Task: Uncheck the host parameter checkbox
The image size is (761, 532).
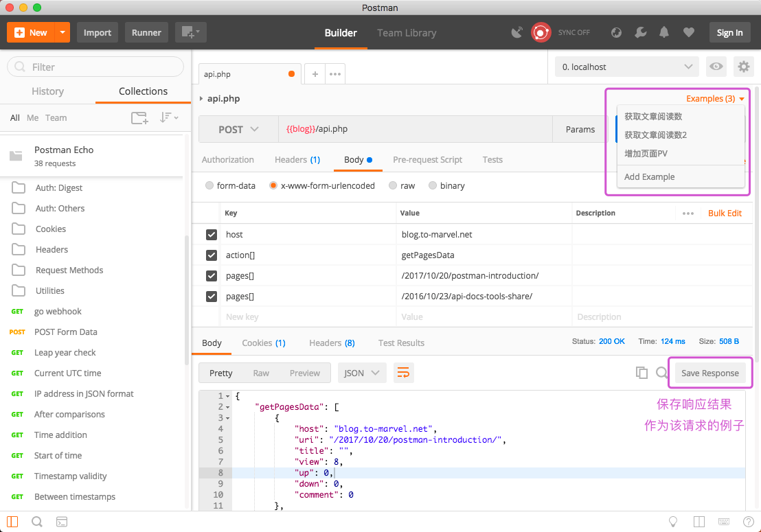Action: click(x=212, y=235)
